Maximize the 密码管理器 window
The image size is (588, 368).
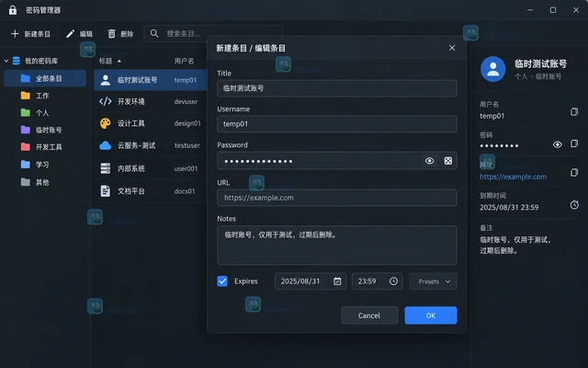553,10
